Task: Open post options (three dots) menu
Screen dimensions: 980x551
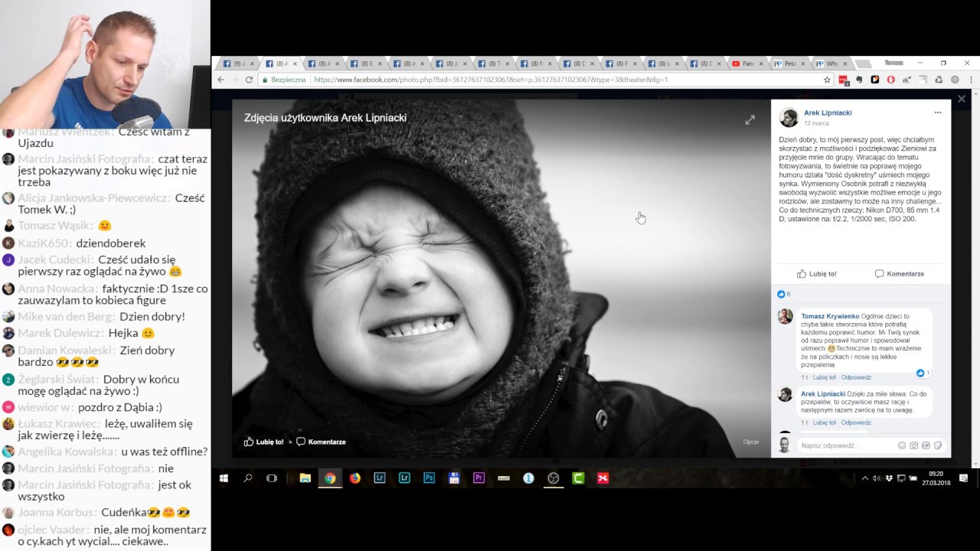Action: [x=937, y=112]
